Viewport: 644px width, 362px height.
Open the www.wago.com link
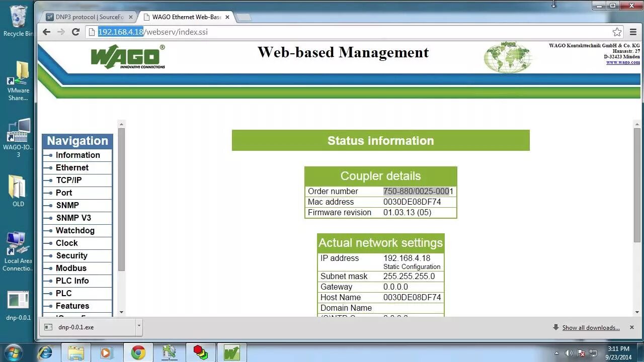pyautogui.click(x=623, y=62)
